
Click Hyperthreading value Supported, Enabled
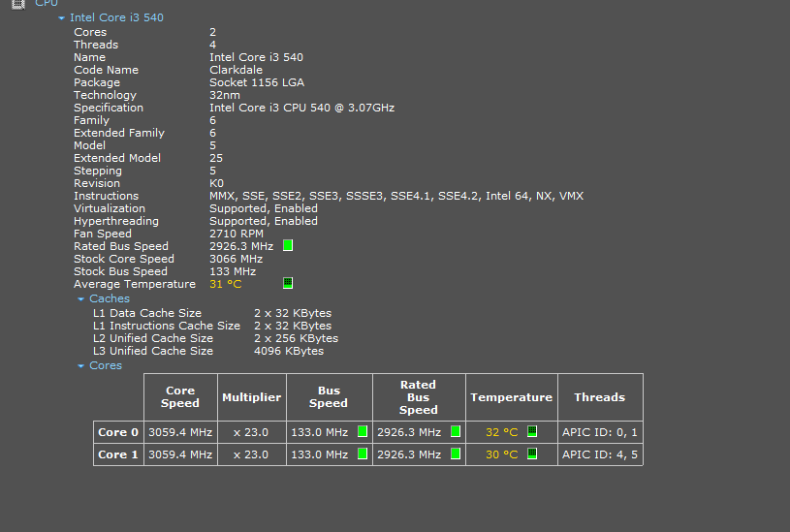tap(264, 221)
